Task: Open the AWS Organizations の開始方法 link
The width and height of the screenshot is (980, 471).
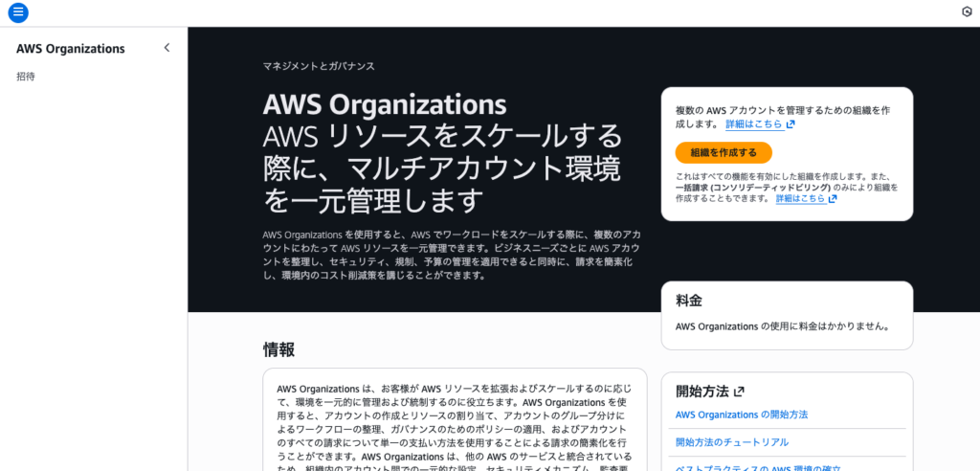Action: tap(742, 415)
